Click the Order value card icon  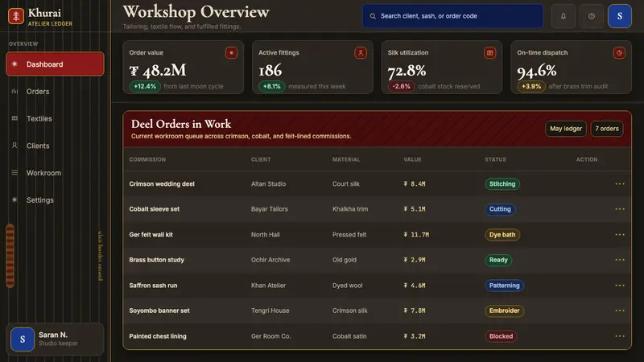pos(231,52)
